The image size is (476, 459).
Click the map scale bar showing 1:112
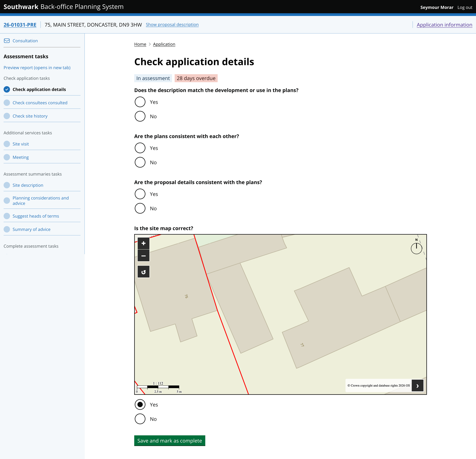[x=158, y=386]
